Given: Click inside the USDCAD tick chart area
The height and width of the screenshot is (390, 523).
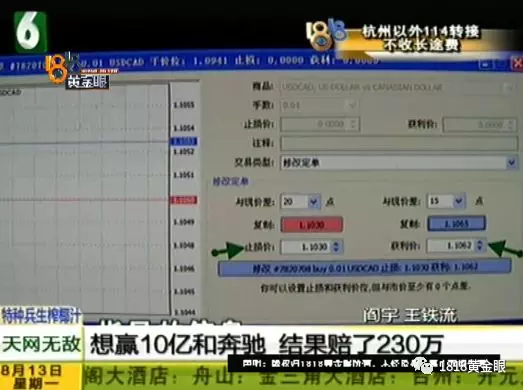Looking at the screenshot, I should 84,200.
